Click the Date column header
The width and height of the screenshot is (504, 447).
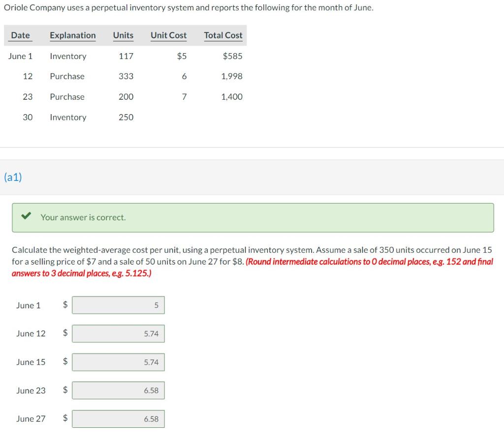point(20,35)
